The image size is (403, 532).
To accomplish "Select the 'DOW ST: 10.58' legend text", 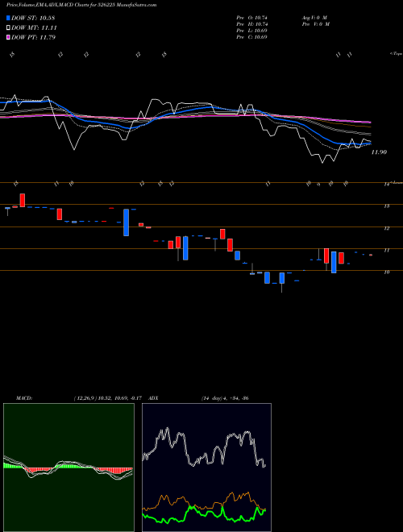I will coord(33,18).
